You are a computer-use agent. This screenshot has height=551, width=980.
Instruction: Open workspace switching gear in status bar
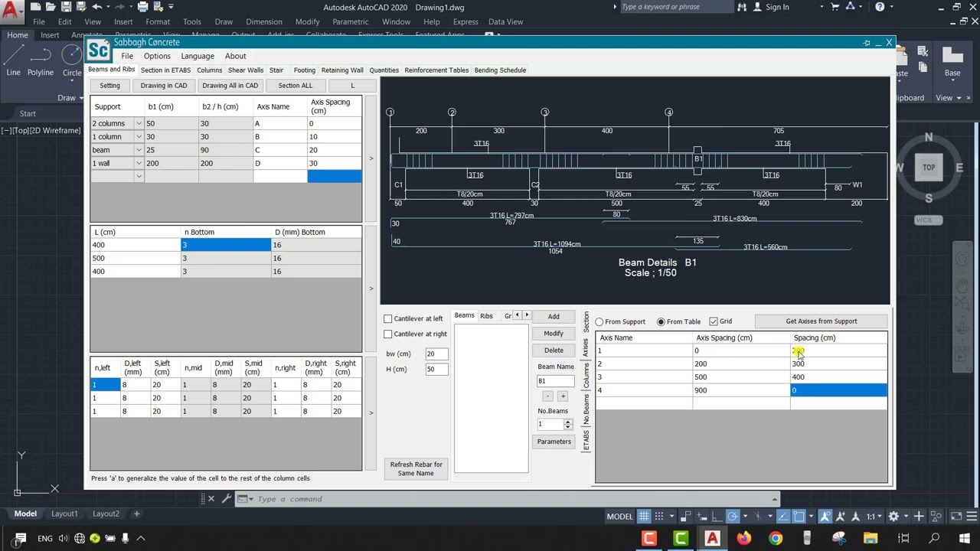coord(893,516)
